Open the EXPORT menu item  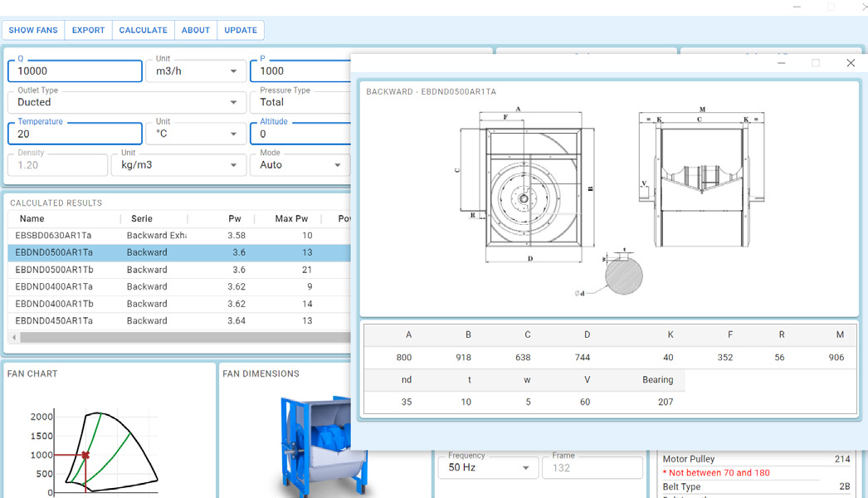pyautogui.click(x=88, y=30)
